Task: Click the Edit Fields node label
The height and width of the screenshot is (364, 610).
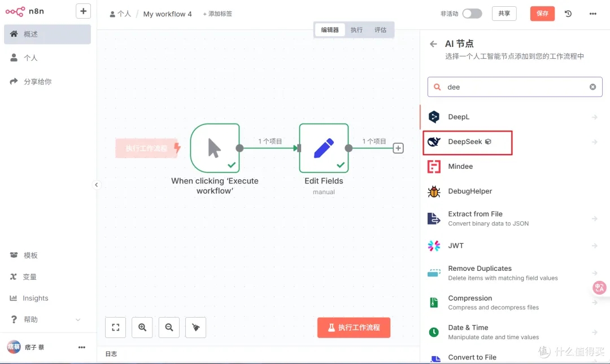Action: [x=324, y=181]
